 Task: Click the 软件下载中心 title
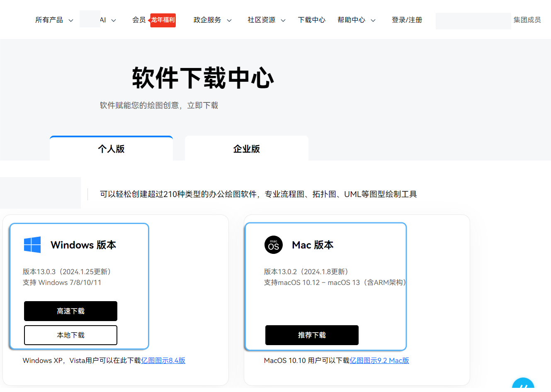203,78
